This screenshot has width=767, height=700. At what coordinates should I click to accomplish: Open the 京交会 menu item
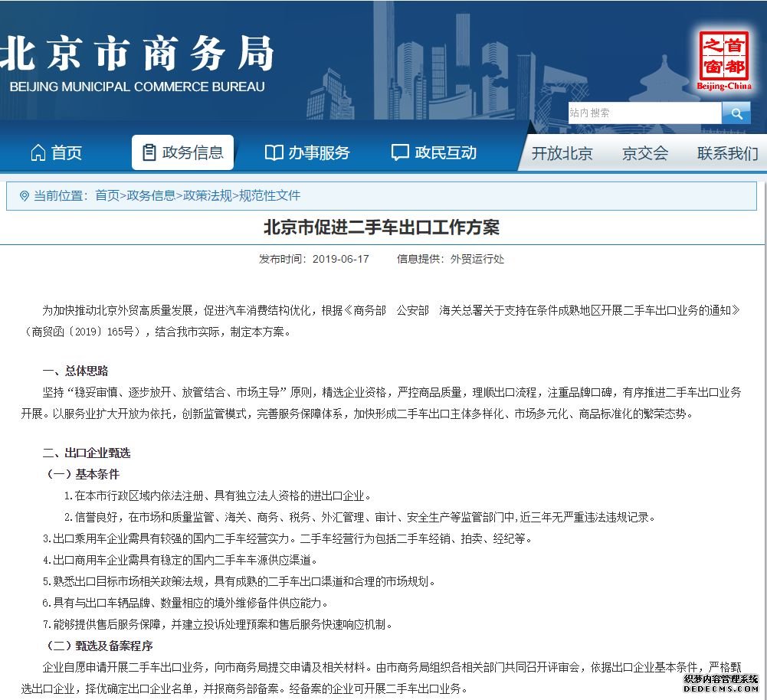pyautogui.click(x=644, y=153)
